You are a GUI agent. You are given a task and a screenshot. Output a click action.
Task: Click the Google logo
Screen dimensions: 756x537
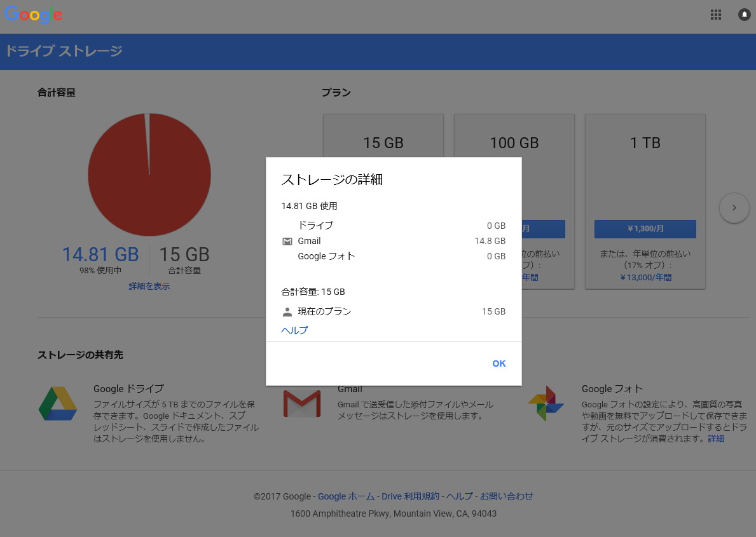[x=33, y=15]
